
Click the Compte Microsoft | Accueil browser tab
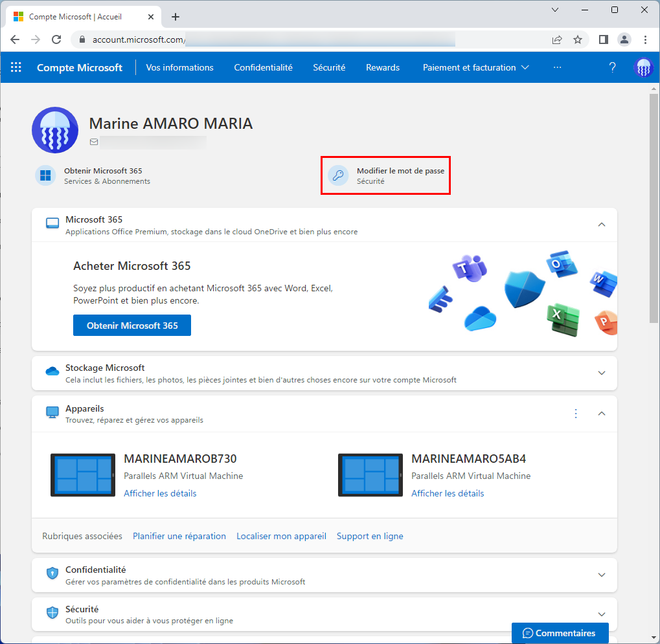83,17
